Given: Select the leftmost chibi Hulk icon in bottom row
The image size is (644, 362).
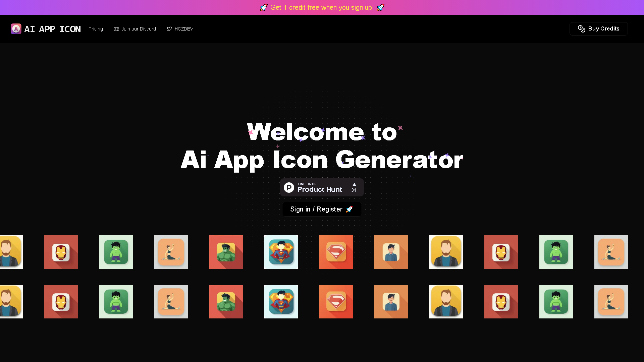Looking at the screenshot, I should pos(116,302).
